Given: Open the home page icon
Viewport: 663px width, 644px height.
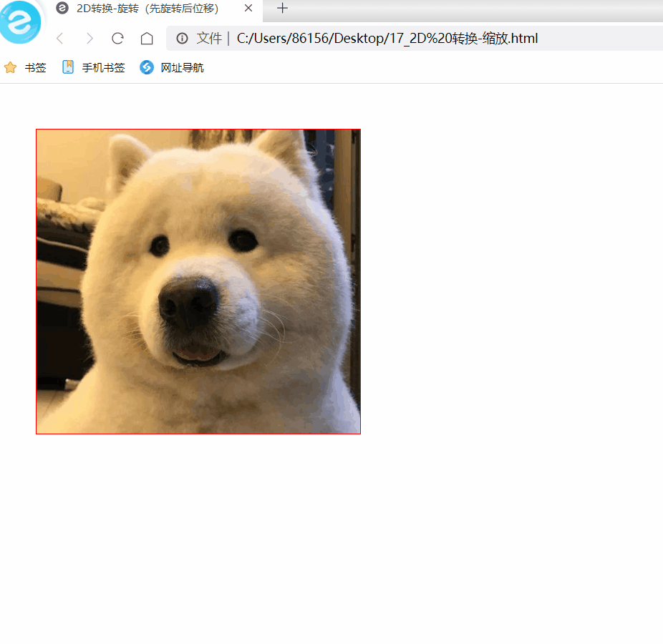Looking at the screenshot, I should (147, 39).
